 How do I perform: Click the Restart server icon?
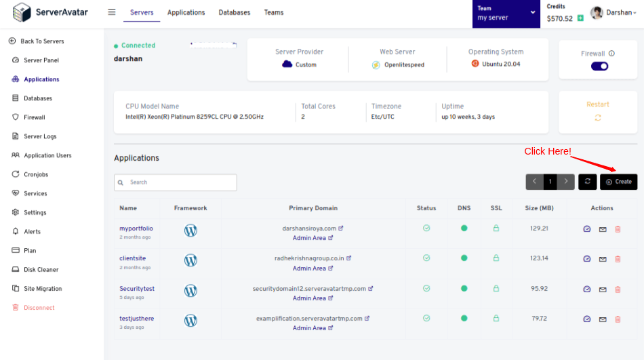(598, 117)
